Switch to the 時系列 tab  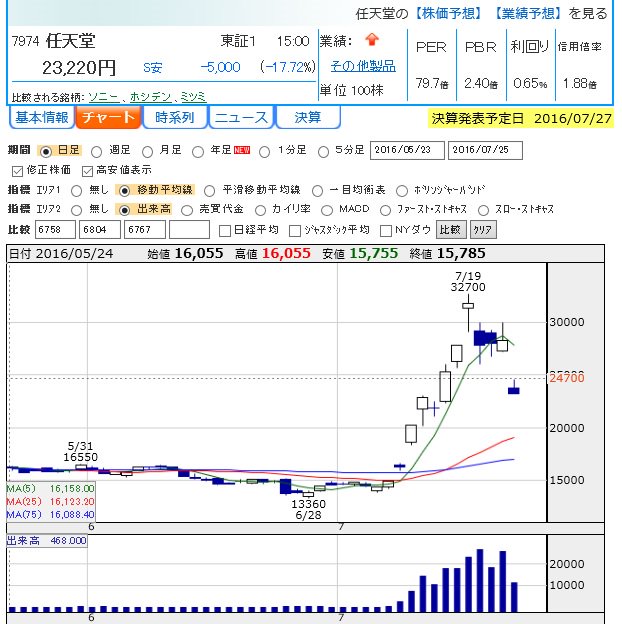point(175,117)
